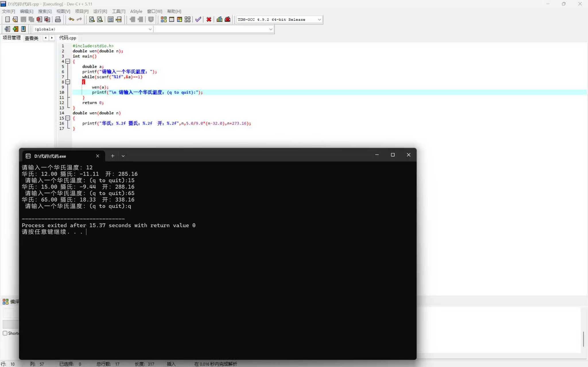Click the New file toolbar icon
This screenshot has height=367, width=588.
(7, 19)
